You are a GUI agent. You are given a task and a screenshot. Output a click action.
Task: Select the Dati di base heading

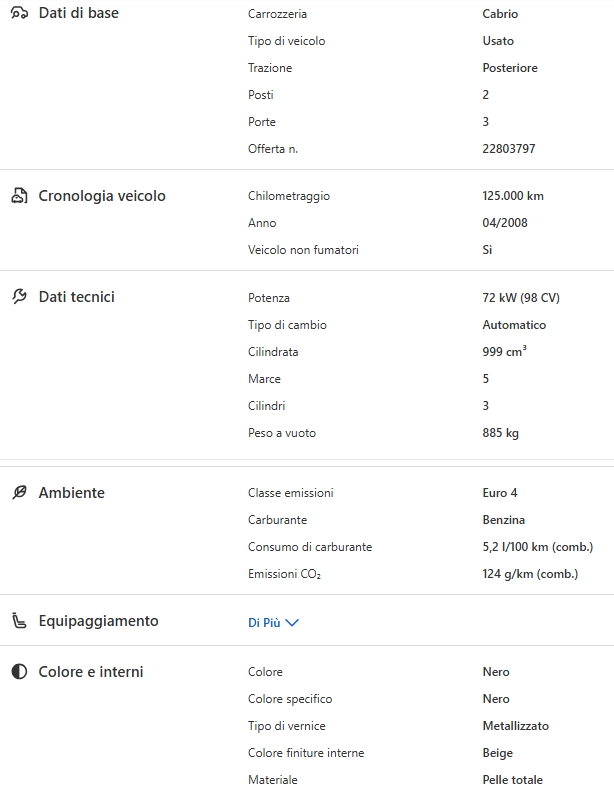coord(78,14)
